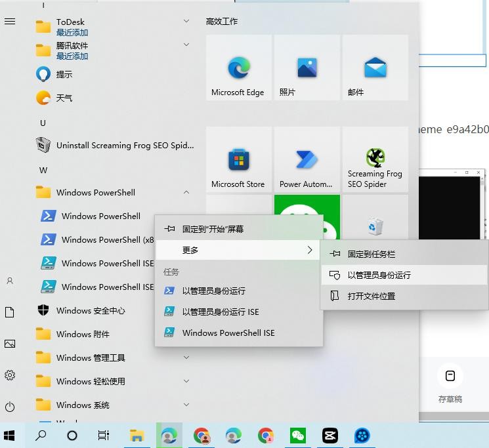Click the Power icon in Start sidebar

pyautogui.click(x=10, y=407)
